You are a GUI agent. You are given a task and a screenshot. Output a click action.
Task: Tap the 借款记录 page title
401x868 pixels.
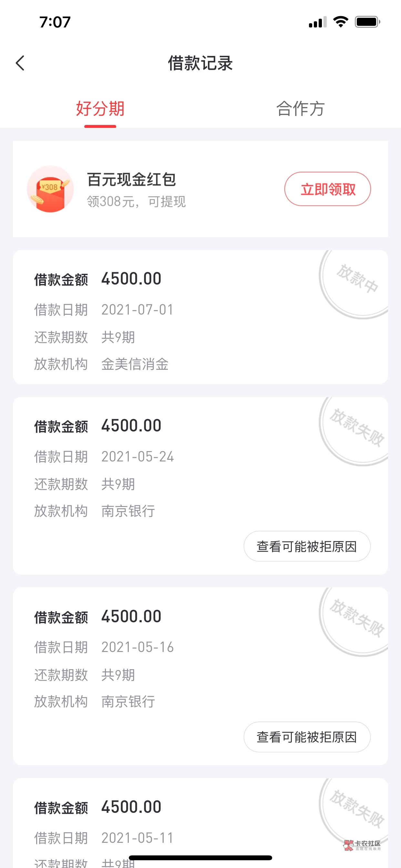point(200,63)
